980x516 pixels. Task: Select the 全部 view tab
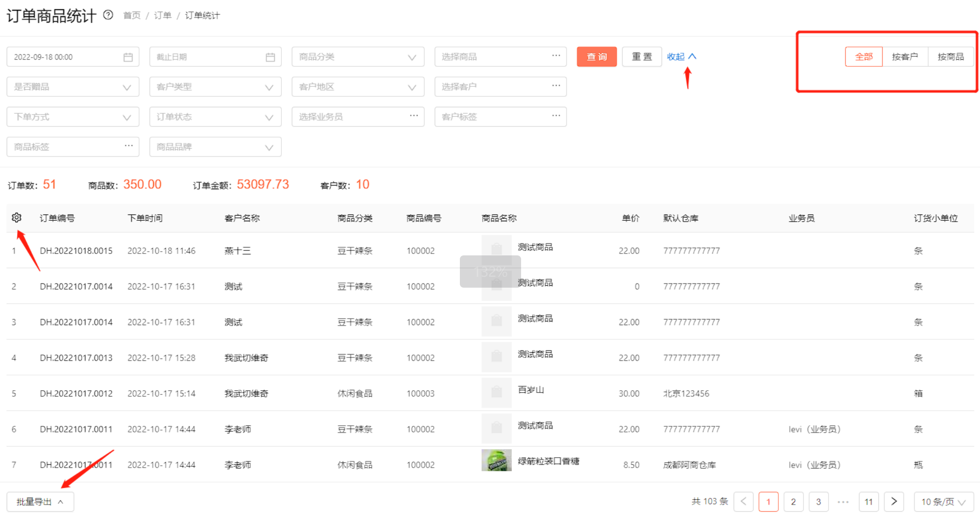(x=864, y=56)
